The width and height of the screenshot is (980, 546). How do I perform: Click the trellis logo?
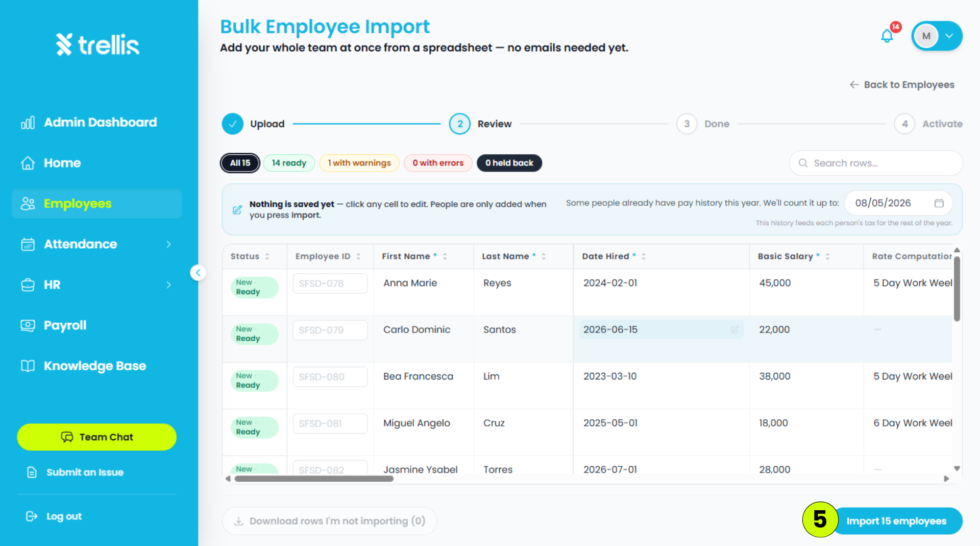(x=97, y=44)
